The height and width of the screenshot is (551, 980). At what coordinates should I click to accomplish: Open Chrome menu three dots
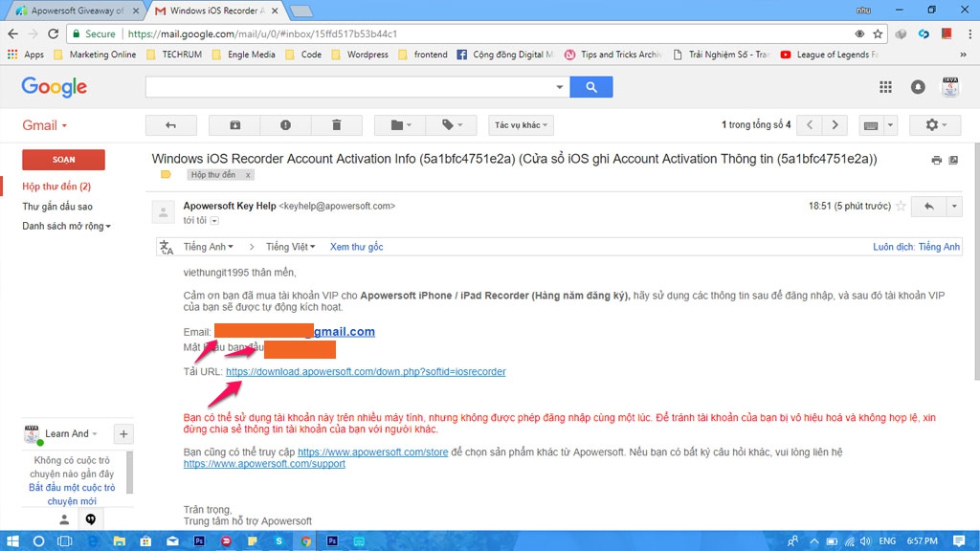pyautogui.click(x=969, y=33)
